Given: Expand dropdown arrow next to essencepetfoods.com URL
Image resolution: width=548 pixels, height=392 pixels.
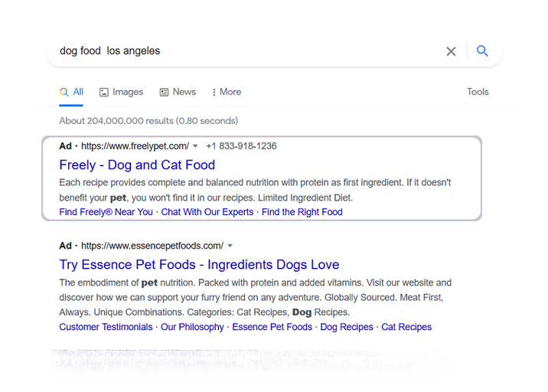Looking at the screenshot, I should (x=230, y=246).
